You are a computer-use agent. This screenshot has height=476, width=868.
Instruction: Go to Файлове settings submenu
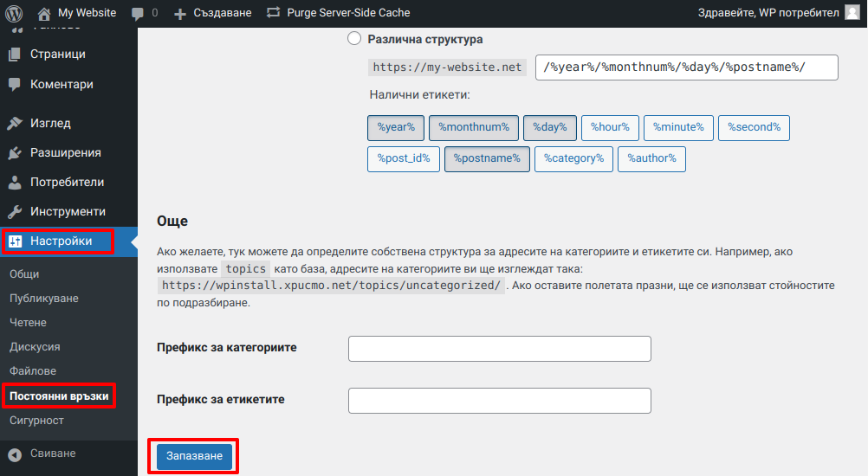(33, 371)
